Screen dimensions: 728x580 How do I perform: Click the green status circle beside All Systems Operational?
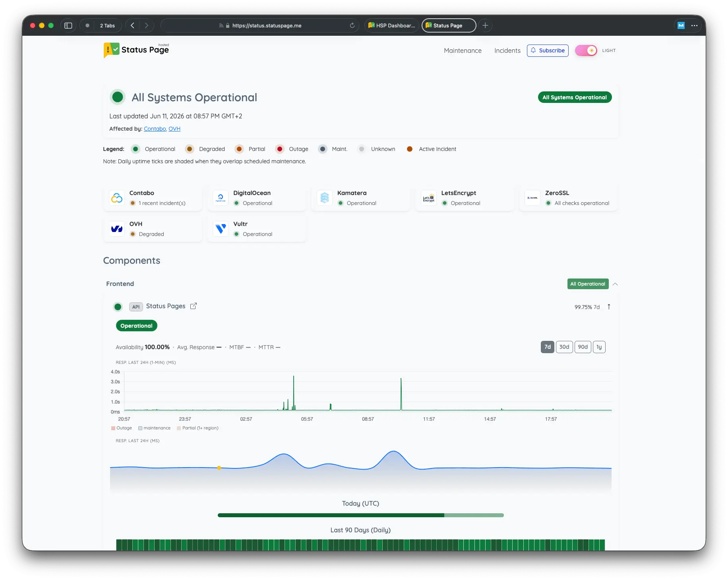pyautogui.click(x=118, y=97)
